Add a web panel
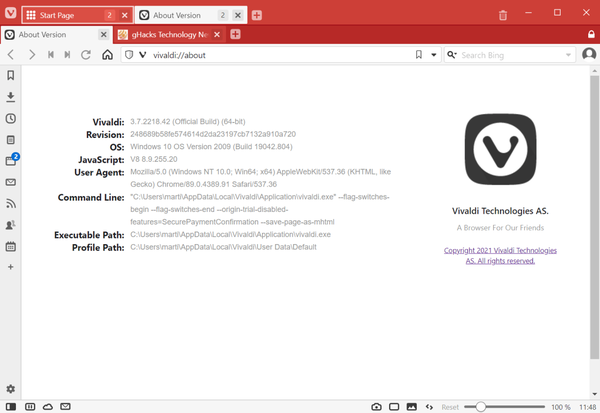Viewport: 600px width, 413px height. pyautogui.click(x=11, y=267)
